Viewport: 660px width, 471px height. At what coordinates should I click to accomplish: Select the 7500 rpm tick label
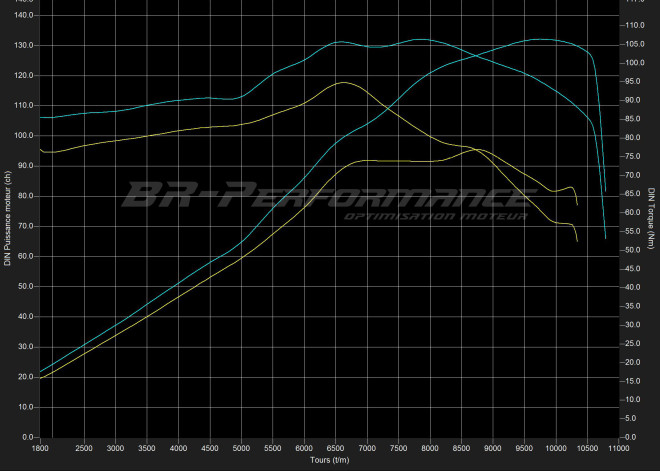[399, 448]
